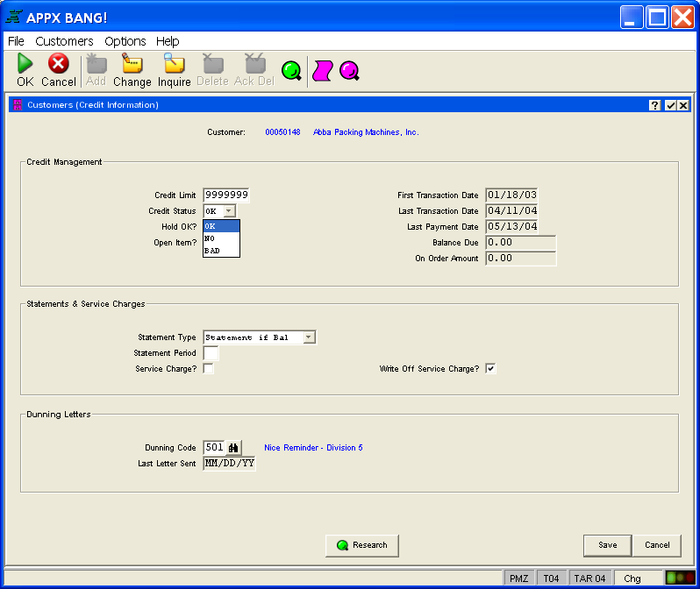Click the Last Letter Sent date field
This screenshot has width=700, height=589.
(x=230, y=463)
